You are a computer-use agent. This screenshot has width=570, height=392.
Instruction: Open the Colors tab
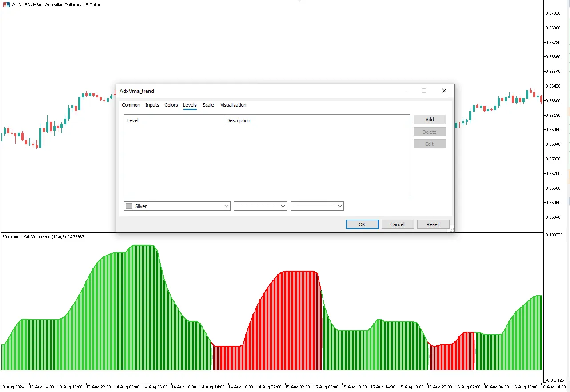(x=171, y=105)
